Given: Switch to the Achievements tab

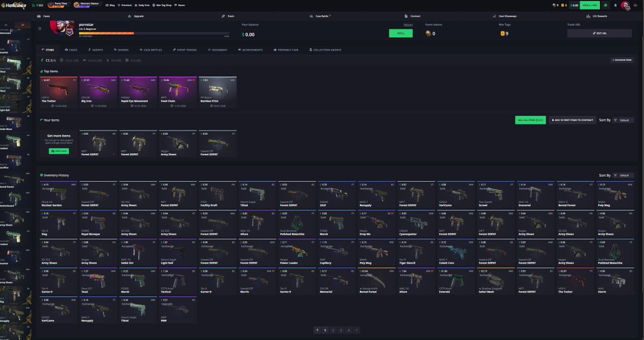Looking at the screenshot, I should [250, 50].
